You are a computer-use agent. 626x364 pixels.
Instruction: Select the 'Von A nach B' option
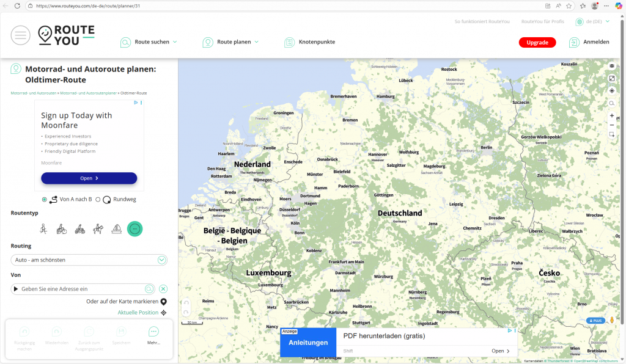[x=44, y=199]
